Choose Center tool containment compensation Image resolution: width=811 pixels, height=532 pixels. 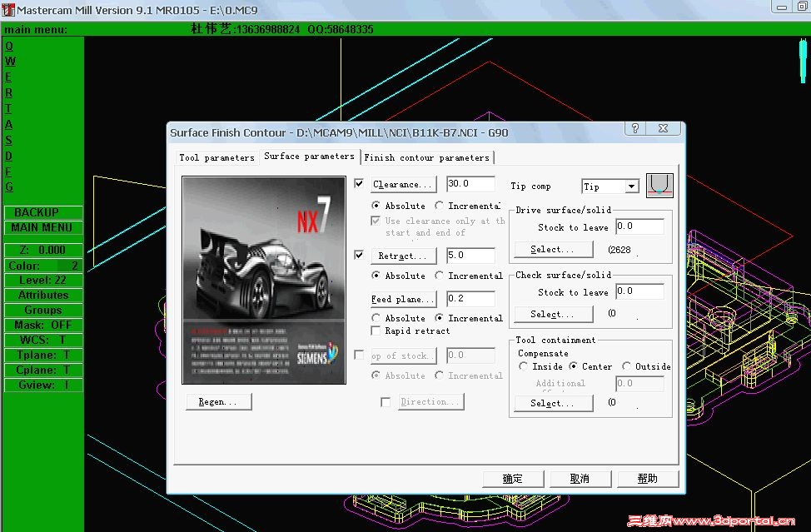tap(573, 366)
